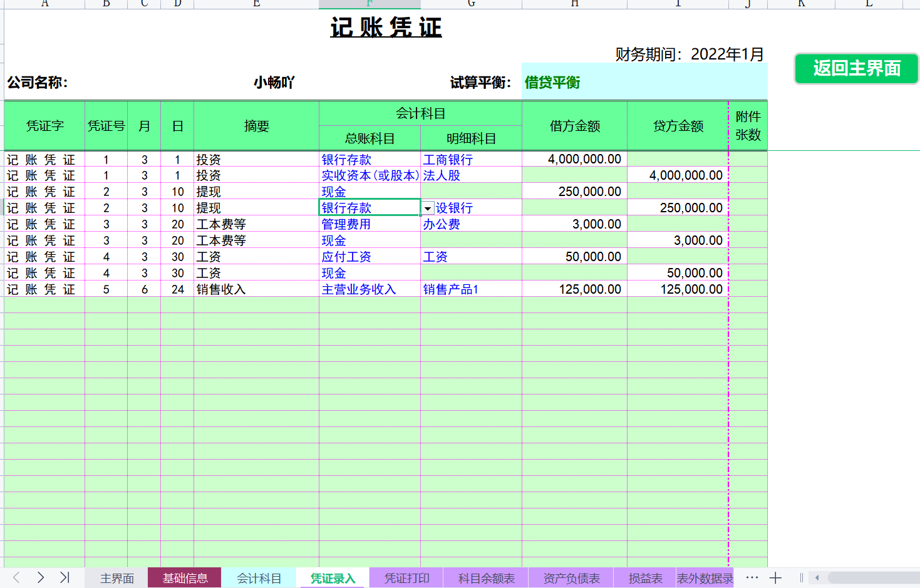
Task: View the 科目余额表 sheet tab
Action: [485, 577]
